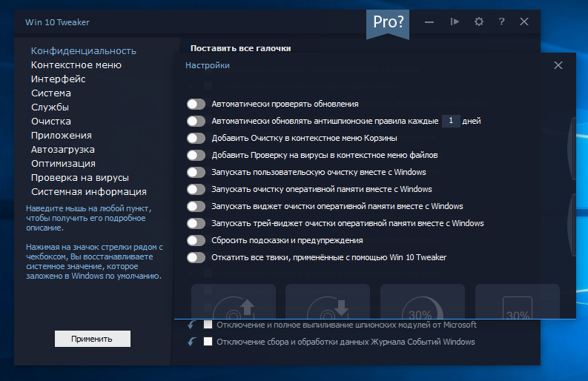588x381 pixels.
Task: Click restore arrow beside шпионских модулей option
Action: coord(191,325)
